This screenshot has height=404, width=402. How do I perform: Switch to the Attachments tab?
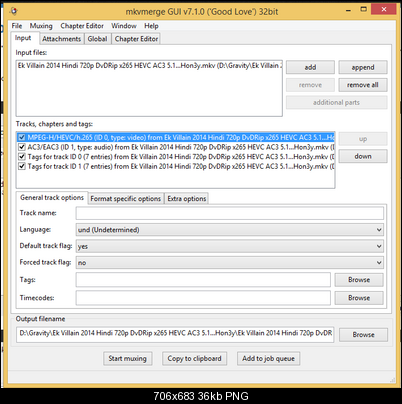[62, 39]
